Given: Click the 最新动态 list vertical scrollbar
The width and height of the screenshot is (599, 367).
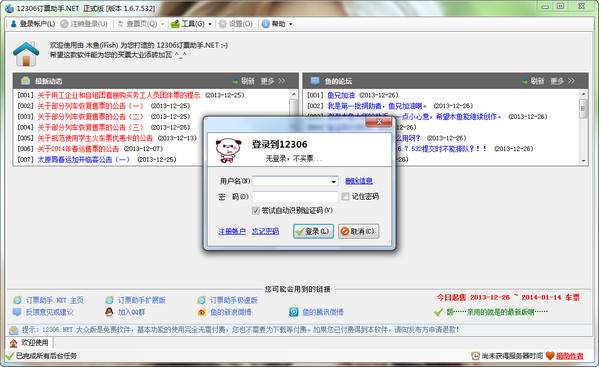Looking at the screenshot, I should 293,127.
